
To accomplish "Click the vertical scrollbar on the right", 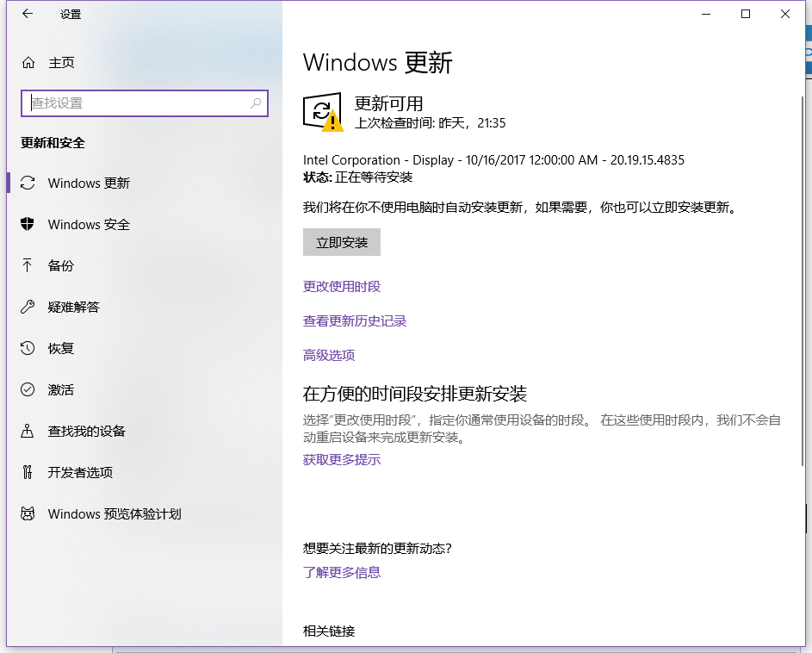I will tap(803, 280).
